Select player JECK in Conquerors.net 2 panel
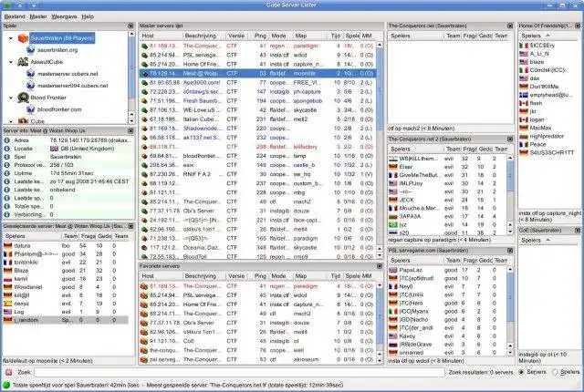 [447, 200]
